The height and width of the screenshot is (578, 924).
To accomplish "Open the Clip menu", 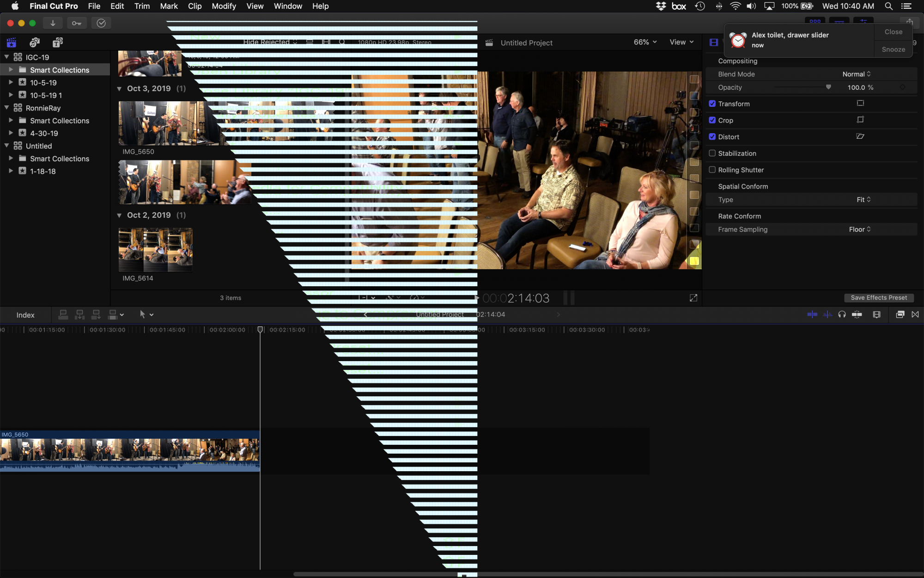I will pyautogui.click(x=195, y=6).
